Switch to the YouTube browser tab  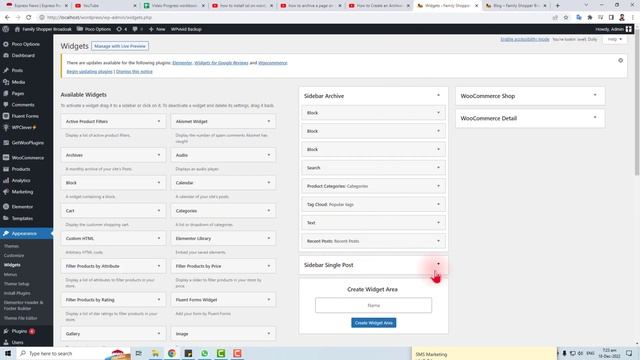104,6
